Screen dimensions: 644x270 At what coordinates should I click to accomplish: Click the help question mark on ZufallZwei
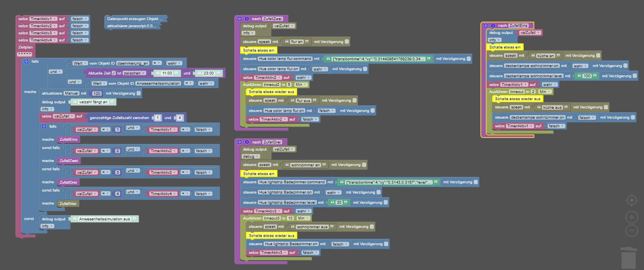tap(247, 19)
